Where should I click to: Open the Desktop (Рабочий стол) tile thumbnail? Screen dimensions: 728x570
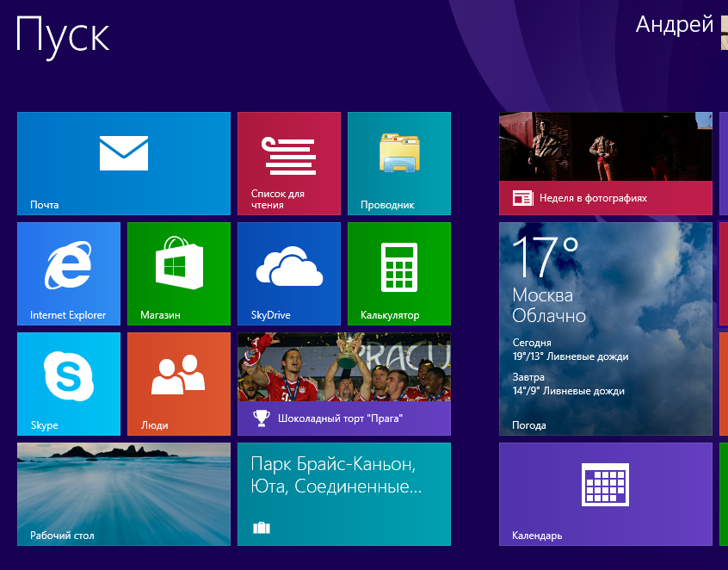(x=124, y=494)
